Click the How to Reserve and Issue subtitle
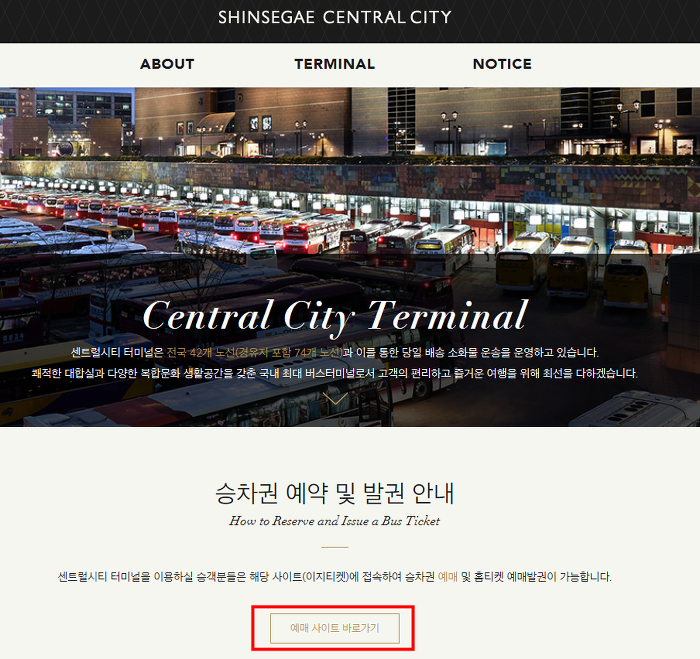Screen dimensions: 700x659 (334, 521)
